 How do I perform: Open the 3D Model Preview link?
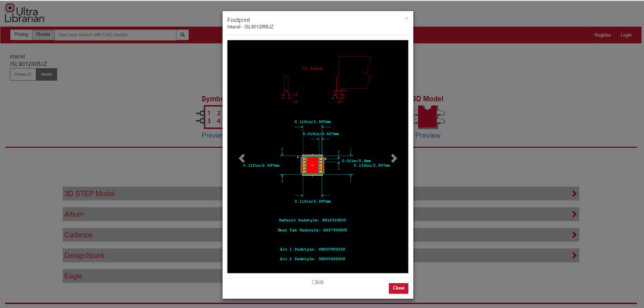tap(428, 135)
